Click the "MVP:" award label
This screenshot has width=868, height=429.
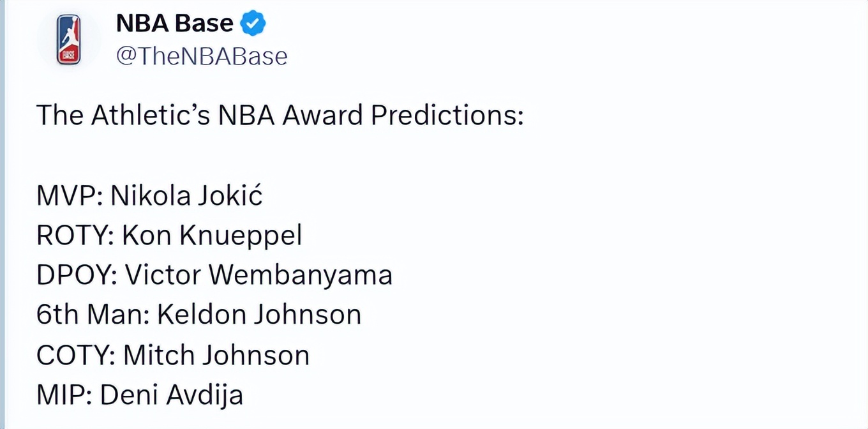pos(70,196)
